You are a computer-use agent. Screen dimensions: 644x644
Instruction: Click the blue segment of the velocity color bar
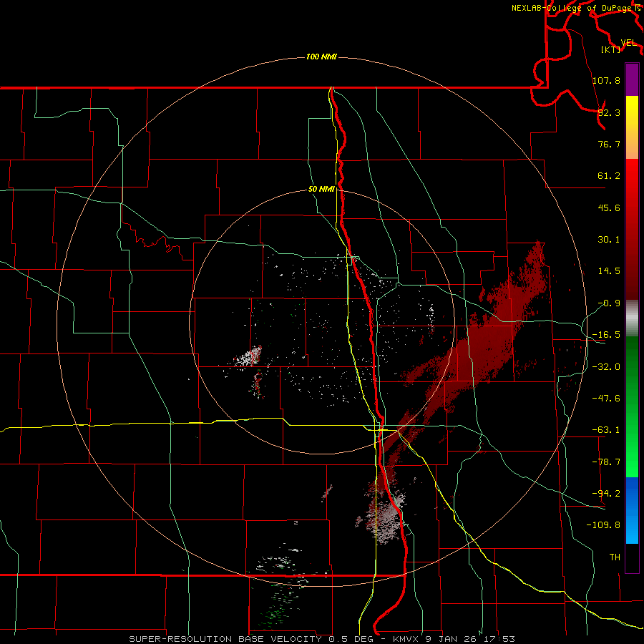click(x=632, y=510)
